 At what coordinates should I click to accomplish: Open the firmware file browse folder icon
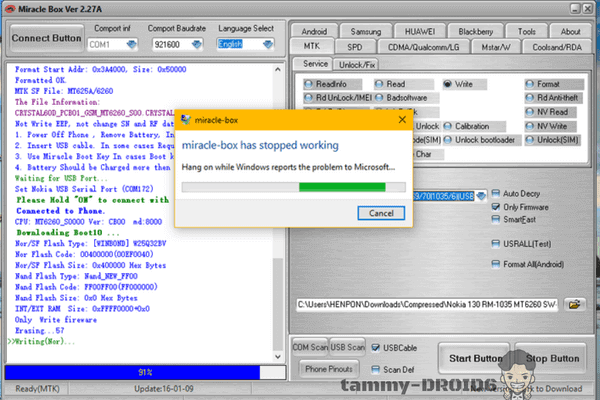[x=574, y=305]
